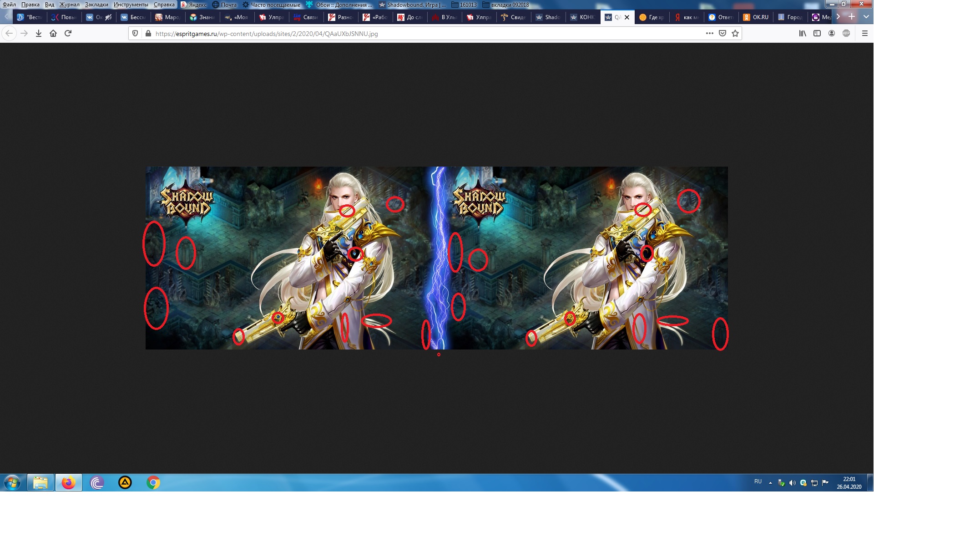980x547 pixels.
Task: Switch to the Повы tab
Action: point(64,17)
